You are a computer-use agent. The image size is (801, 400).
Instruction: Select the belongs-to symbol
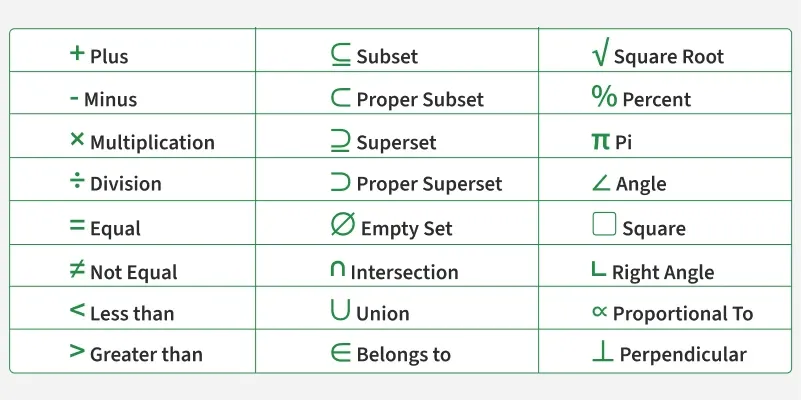point(341,352)
